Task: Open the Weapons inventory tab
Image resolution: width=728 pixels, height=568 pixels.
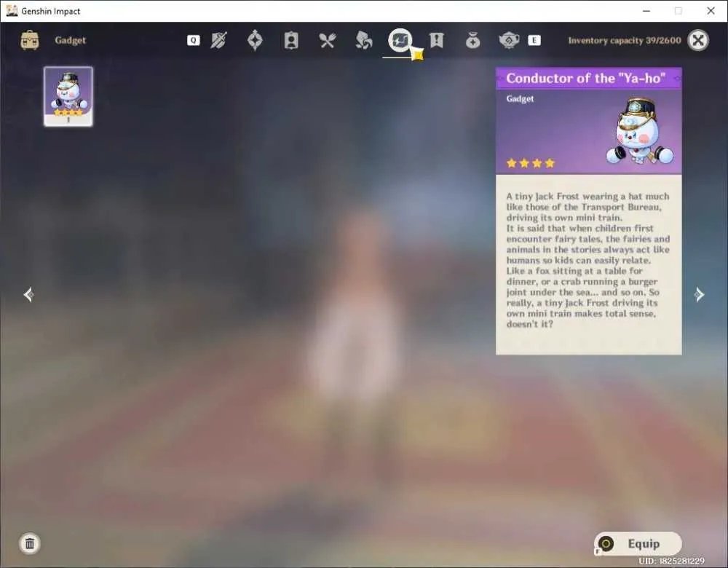Action: [x=218, y=40]
